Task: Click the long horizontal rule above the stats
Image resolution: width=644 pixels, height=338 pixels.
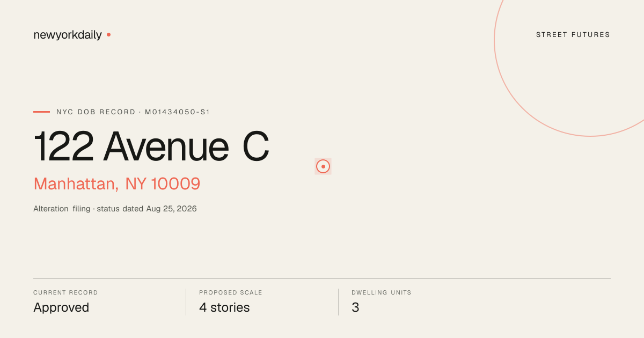Action: click(322, 278)
